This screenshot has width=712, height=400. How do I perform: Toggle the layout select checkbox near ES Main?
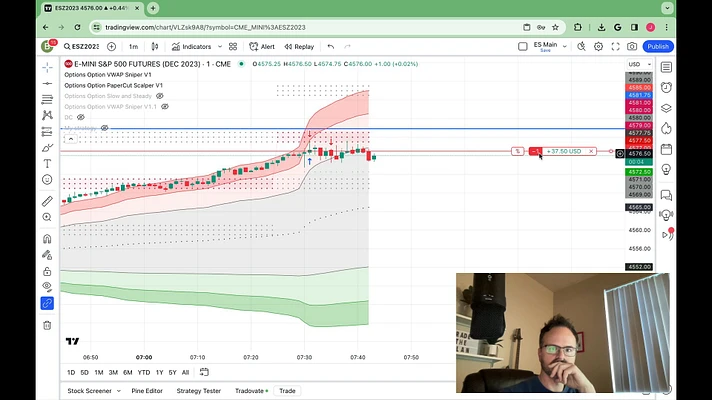pyautogui.click(x=523, y=47)
